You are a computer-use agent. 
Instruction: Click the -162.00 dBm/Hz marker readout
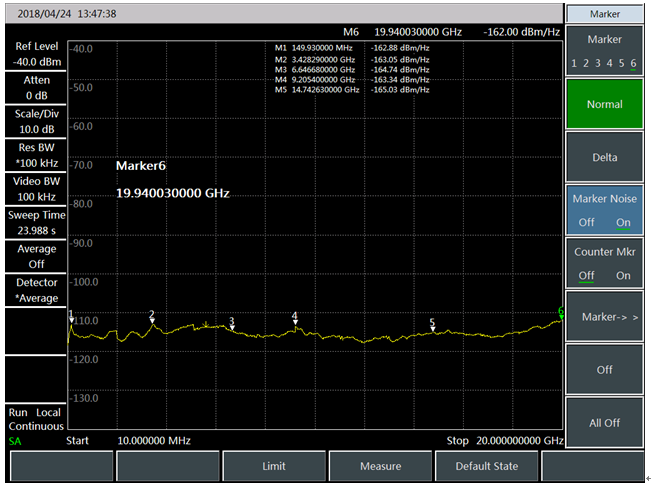coord(521,32)
